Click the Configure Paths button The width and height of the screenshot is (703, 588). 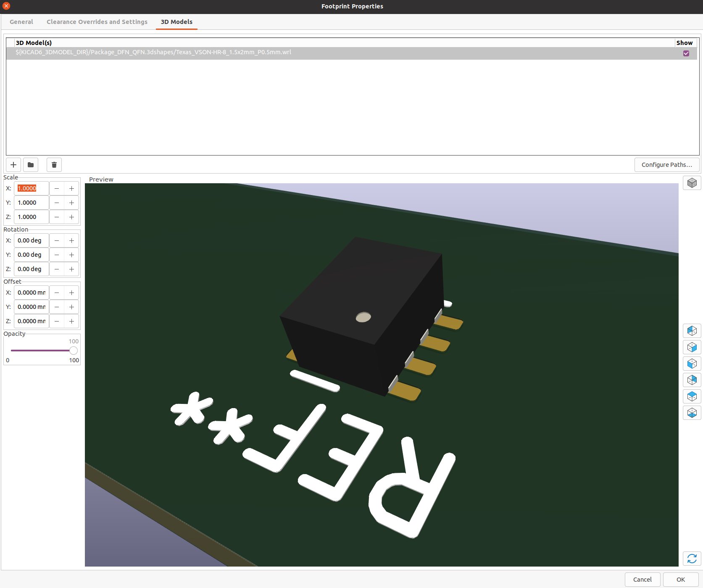(x=666, y=165)
